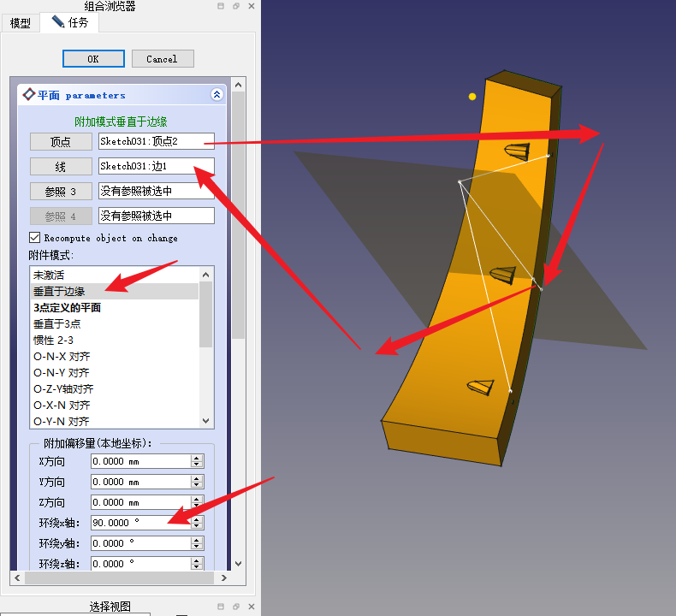Switch to the 模型 tab
The height and width of the screenshot is (616, 676).
pos(21,23)
